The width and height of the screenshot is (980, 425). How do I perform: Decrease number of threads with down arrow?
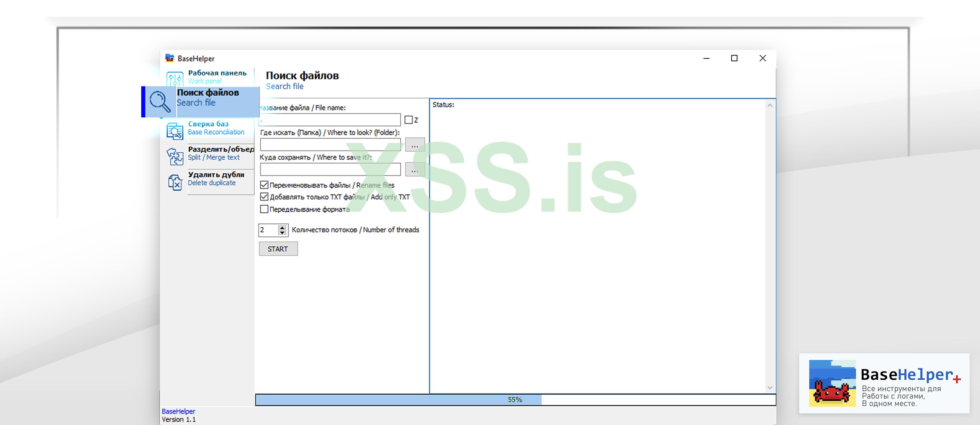[282, 232]
